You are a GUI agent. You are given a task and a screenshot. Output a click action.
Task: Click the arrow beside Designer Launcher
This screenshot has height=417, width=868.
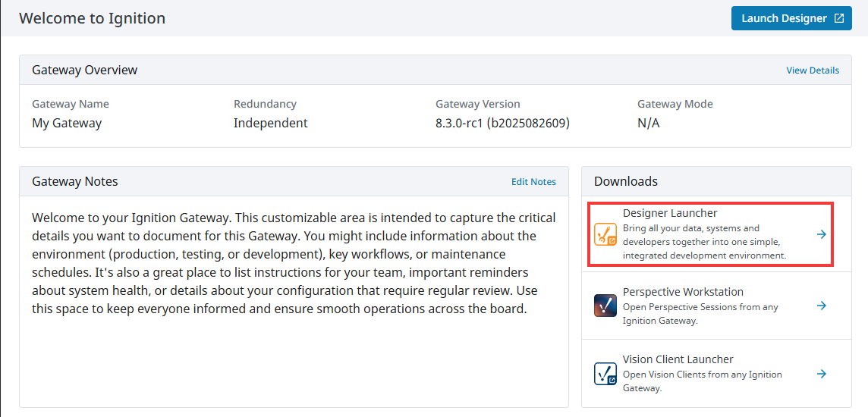(x=821, y=234)
